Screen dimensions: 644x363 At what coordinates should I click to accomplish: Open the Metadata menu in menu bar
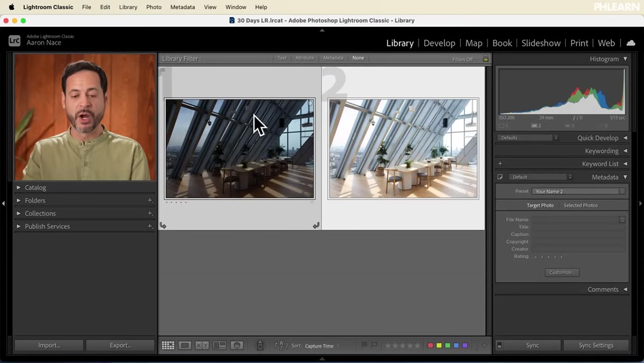click(x=182, y=7)
